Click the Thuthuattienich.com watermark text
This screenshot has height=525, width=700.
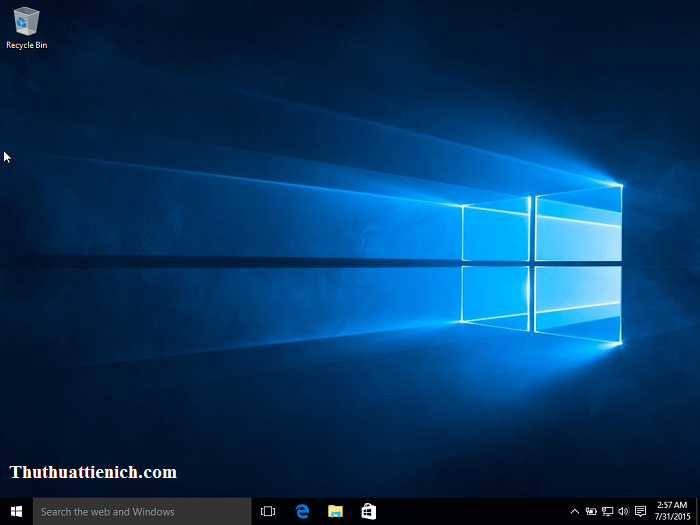point(93,472)
